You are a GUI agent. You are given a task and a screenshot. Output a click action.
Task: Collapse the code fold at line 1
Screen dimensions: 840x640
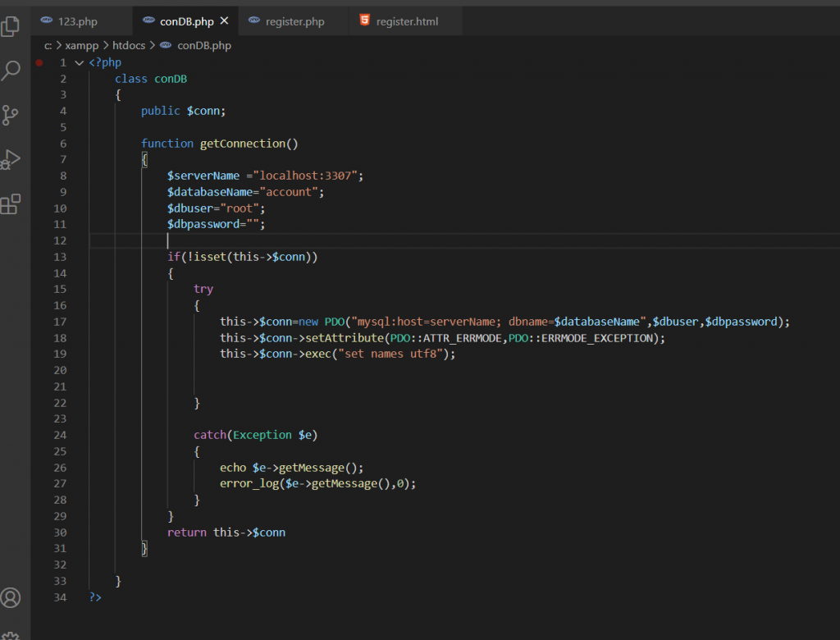(x=79, y=62)
